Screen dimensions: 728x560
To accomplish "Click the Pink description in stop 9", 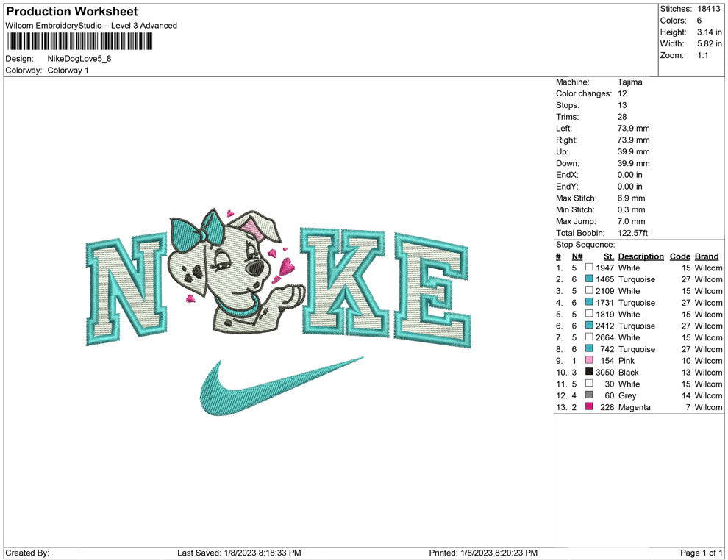I will click(x=627, y=361).
